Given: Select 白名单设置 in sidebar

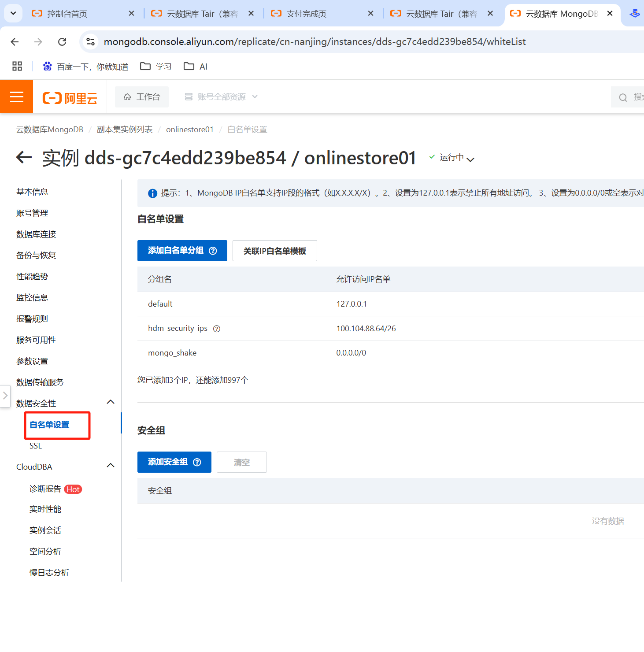Looking at the screenshot, I should pos(49,425).
